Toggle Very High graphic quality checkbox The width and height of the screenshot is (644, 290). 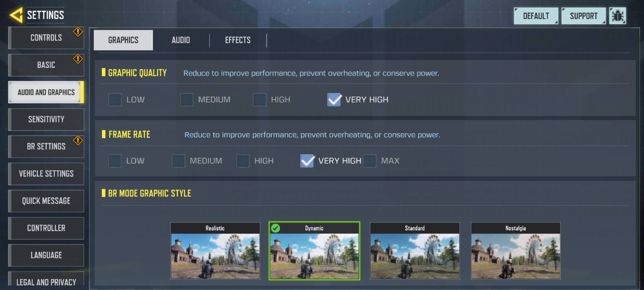[334, 100]
